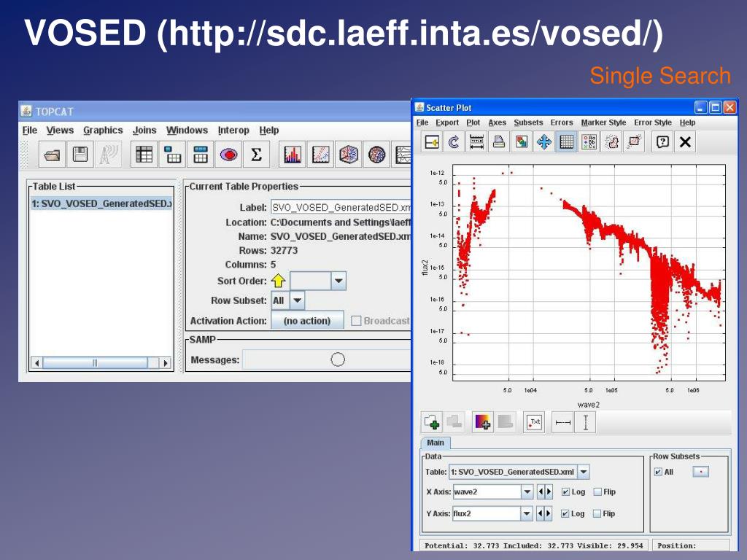747x560 pixels.
Task: Open the row subsets icon with red oval
Action: (x=228, y=155)
